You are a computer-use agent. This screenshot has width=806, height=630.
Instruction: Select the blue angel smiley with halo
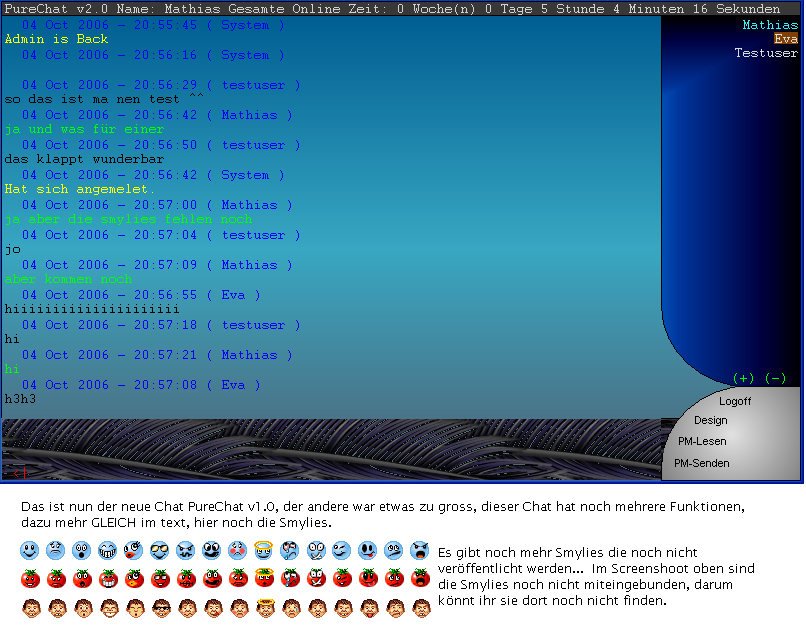point(264,550)
